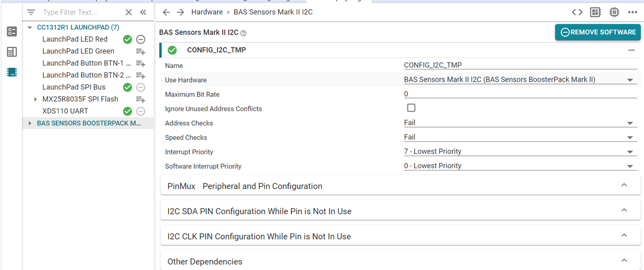Expand the MX25R8035F SPI Flash tree item

[x=35, y=99]
